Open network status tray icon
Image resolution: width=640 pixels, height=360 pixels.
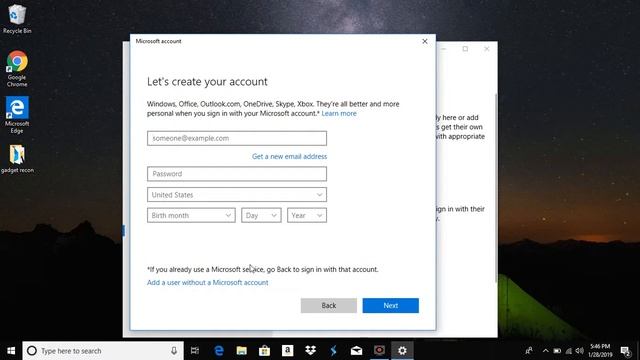click(569, 351)
